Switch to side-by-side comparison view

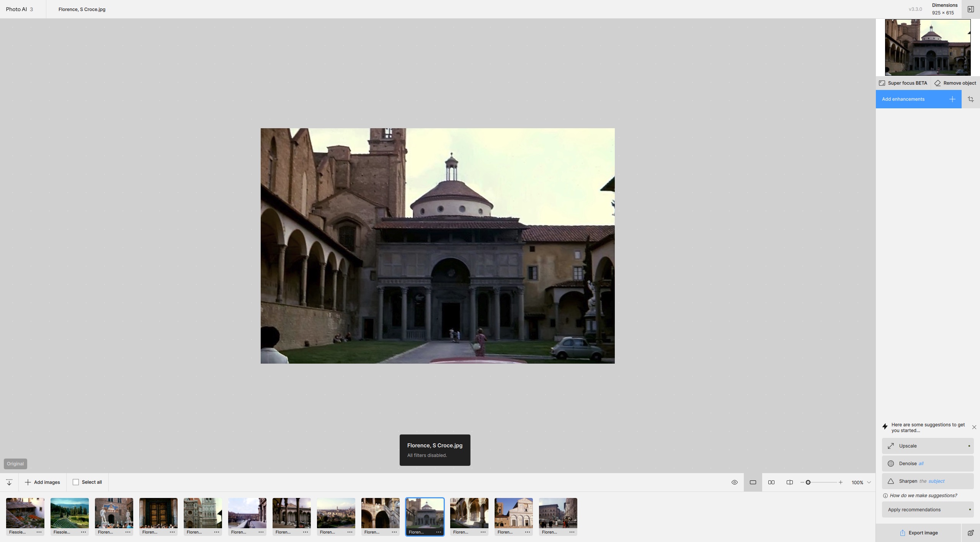771,482
